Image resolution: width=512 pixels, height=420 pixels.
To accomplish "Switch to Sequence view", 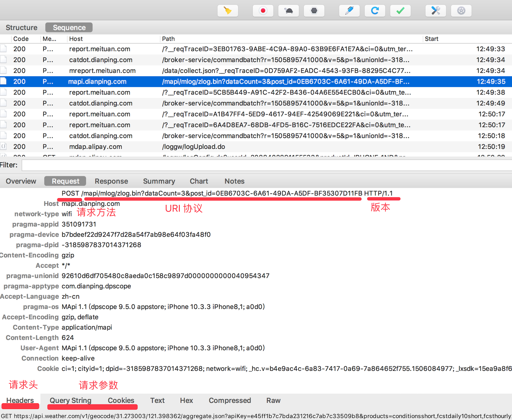I will [69, 27].
